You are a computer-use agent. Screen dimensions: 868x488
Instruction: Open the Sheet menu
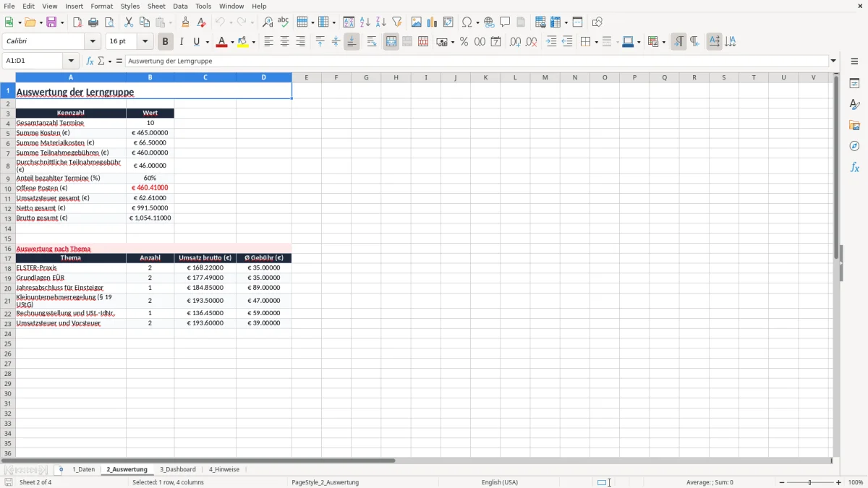pyautogui.click(x=156, y=6)
